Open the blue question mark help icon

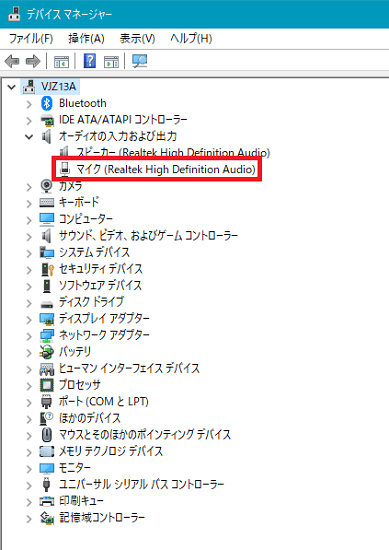pyautogui.click(x=90, y=61)
